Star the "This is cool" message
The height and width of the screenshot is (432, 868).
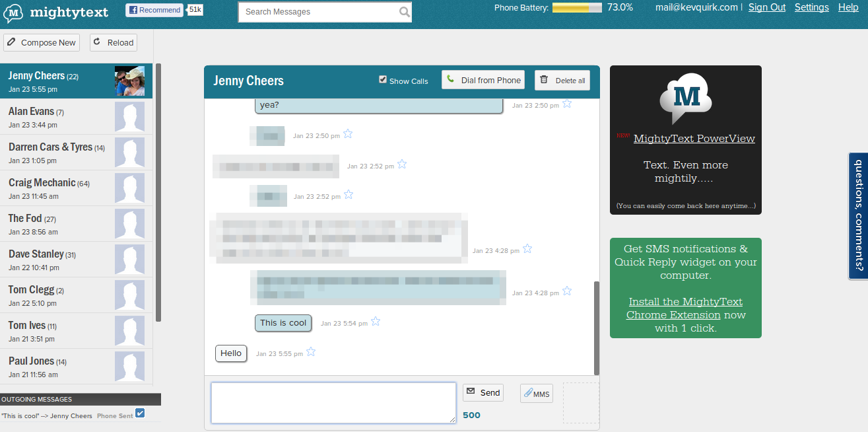pos(376,322)
